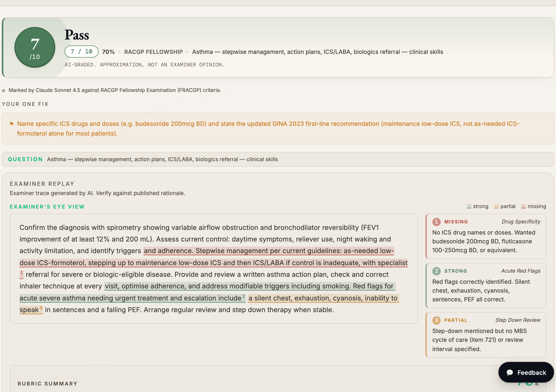Screen dimensions: 556x392
Task: Click the red highlighted passage about ICS-formoterol
Action: coord(214,263)
